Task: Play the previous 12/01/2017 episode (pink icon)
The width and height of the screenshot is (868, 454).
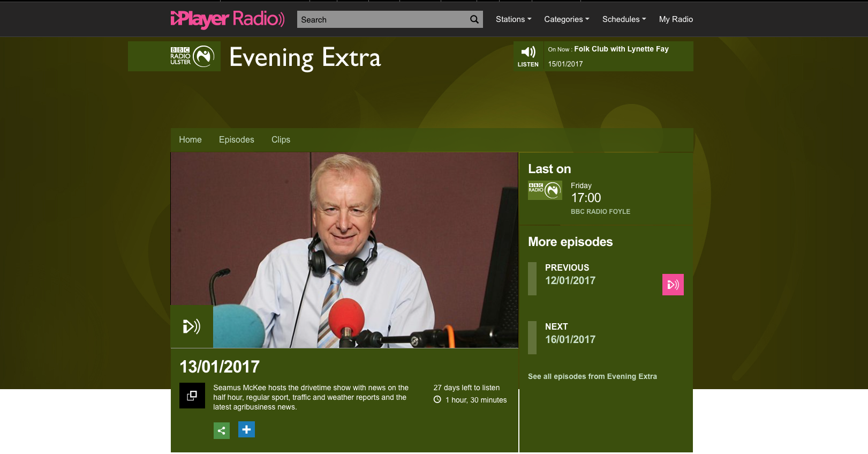Action: click(x=673, y=285)
